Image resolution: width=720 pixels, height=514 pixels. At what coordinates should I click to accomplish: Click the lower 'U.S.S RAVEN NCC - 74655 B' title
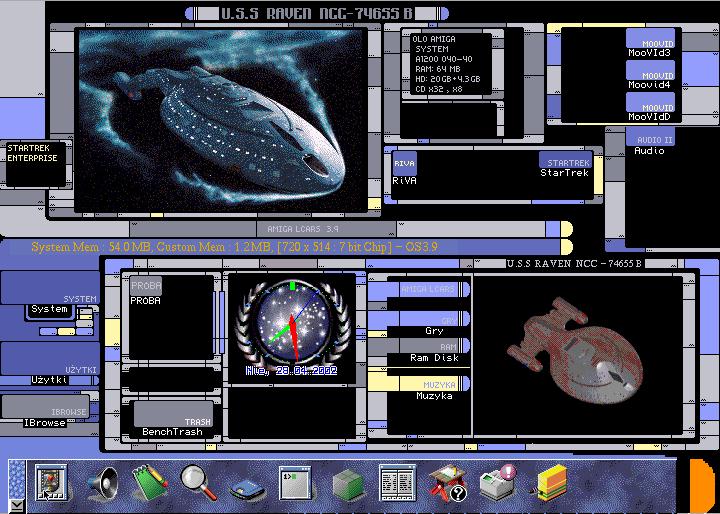(x=574, y=263)
